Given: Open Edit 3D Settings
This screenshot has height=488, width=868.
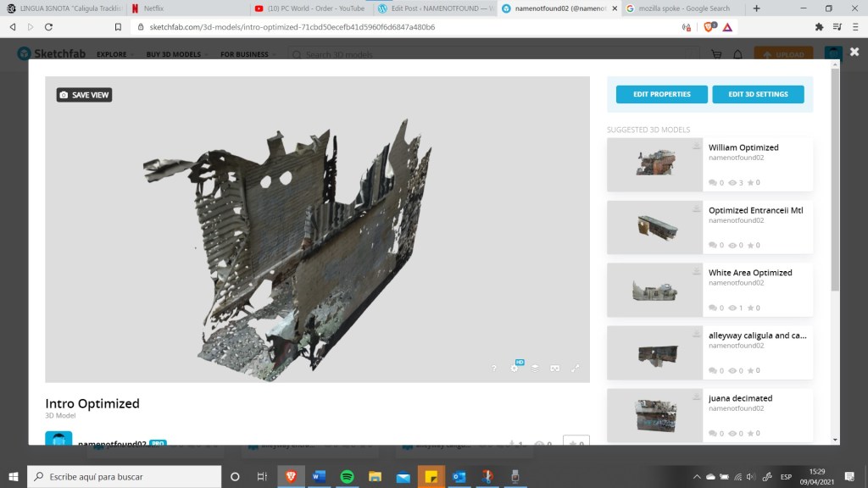Looking at the screenshot, I should [758, 94].
